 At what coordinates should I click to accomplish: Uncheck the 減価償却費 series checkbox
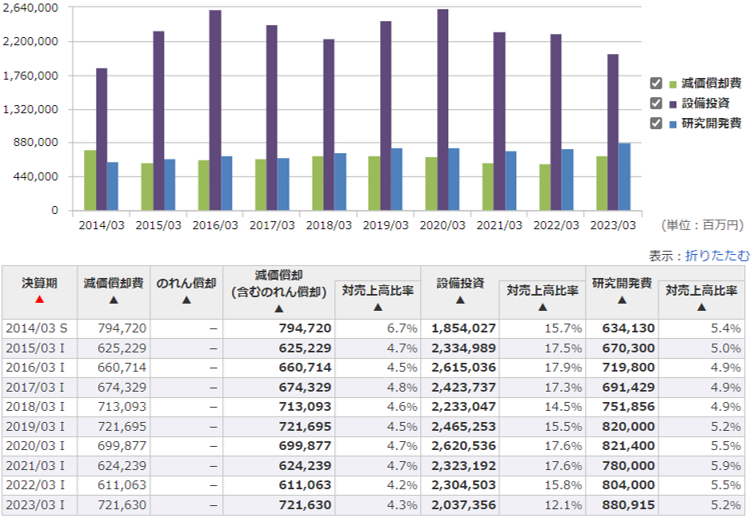click(x=657, y=84)
